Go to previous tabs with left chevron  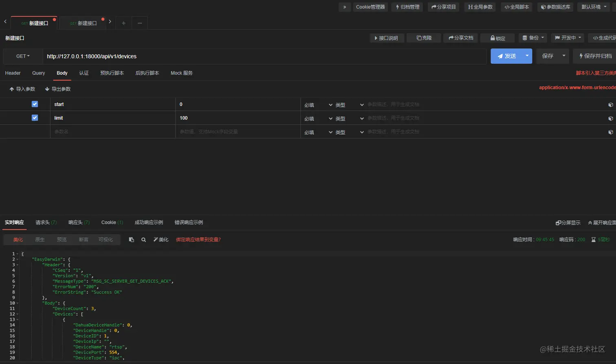[x=5, y=22]
